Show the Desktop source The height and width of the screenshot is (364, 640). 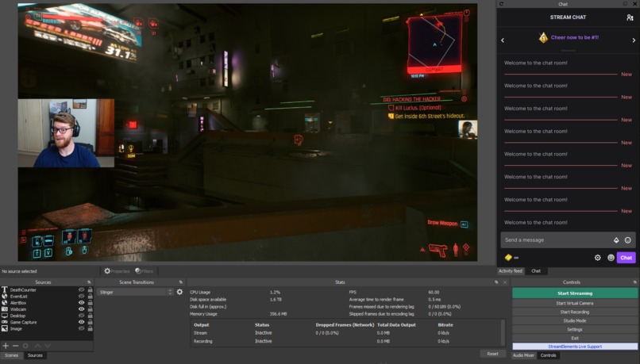(81, 316)
